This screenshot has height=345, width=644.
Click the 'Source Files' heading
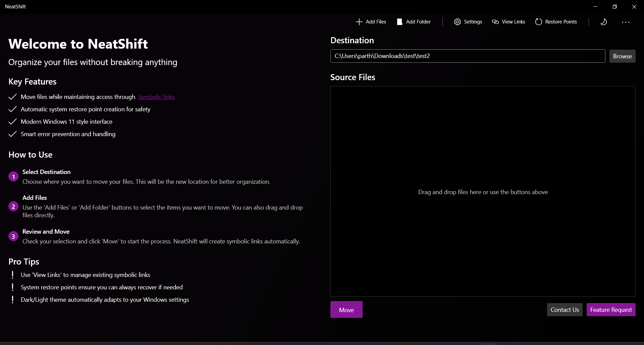(x=353, y=77)
